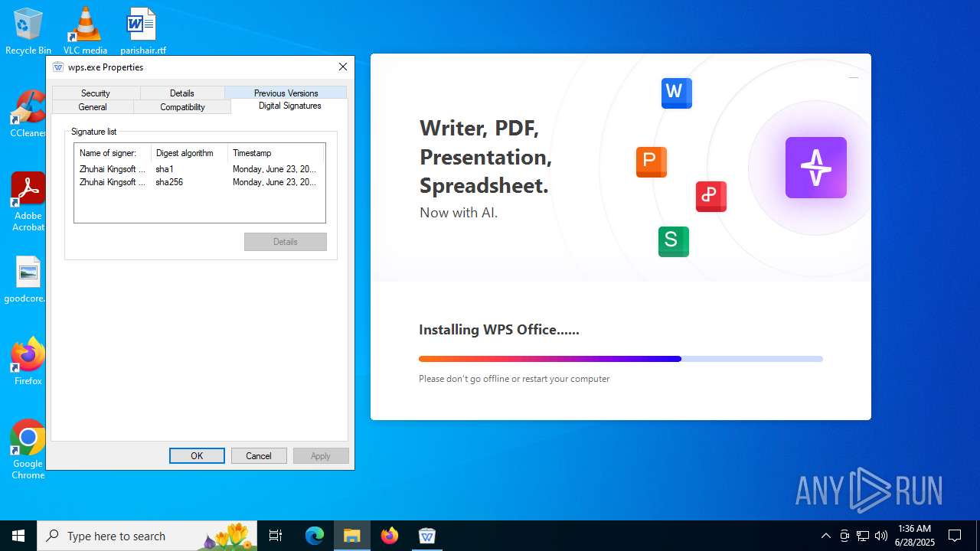Switch to the Details tab
The height and width of the screenshot is (551, 980).
click(x=182, y=93)
